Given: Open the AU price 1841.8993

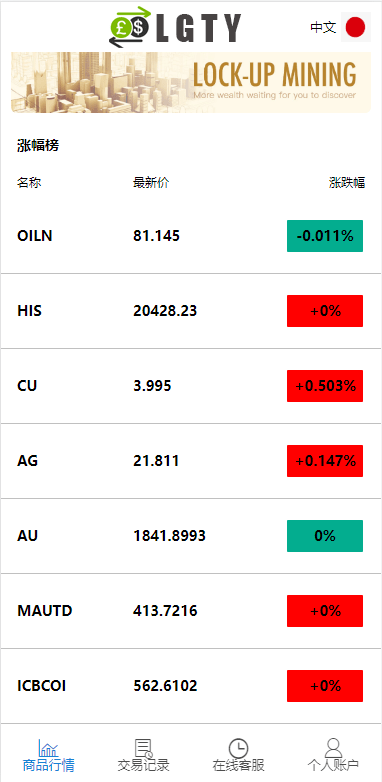Looking at the screenshot, I should 169,536.
